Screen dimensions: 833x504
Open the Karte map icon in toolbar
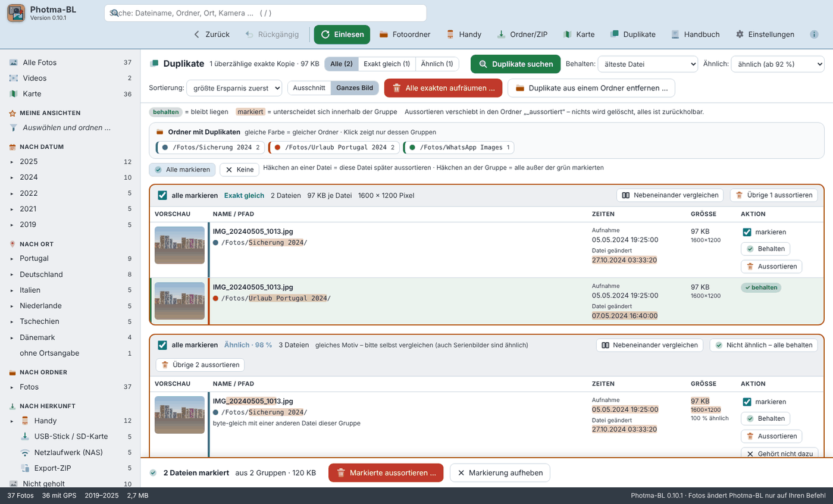click(568, 35)
